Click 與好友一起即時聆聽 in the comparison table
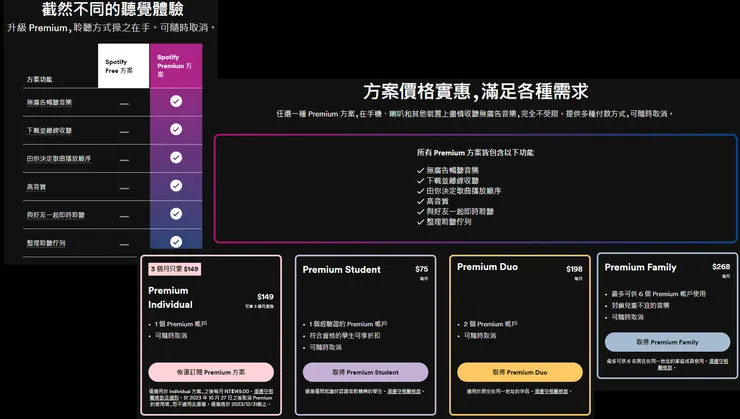The image size is (740, 419). click(56, 215)
